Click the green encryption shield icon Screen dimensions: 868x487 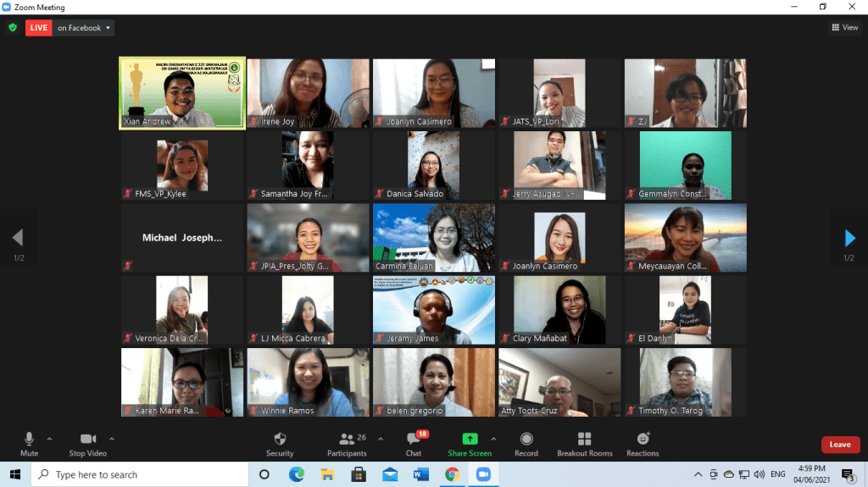tap(13, 27)
